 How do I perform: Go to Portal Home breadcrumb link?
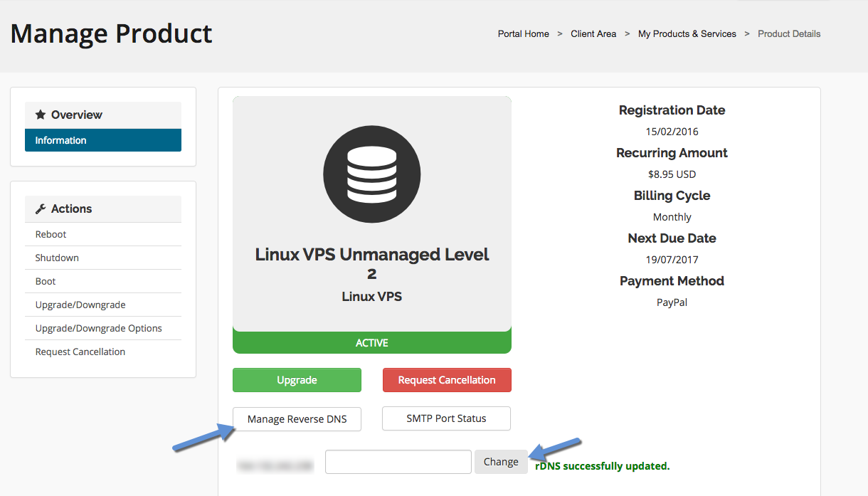coord(523,33)
